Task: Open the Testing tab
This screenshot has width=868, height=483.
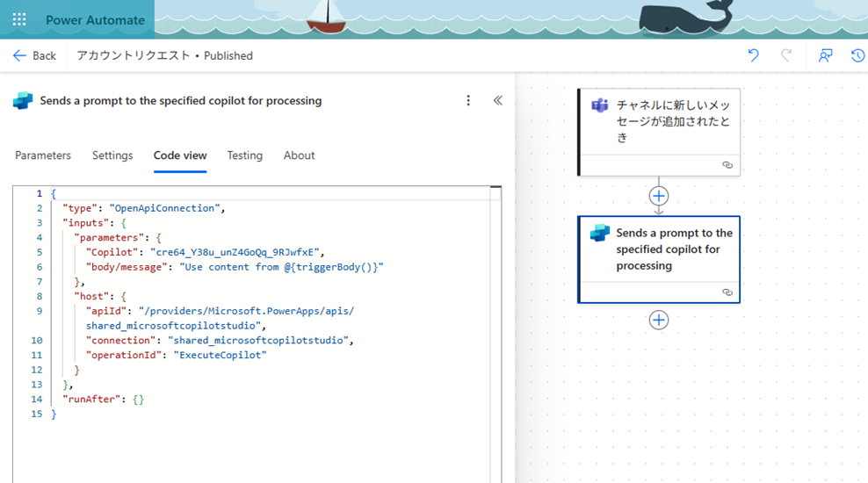Action: coord(245,155)
